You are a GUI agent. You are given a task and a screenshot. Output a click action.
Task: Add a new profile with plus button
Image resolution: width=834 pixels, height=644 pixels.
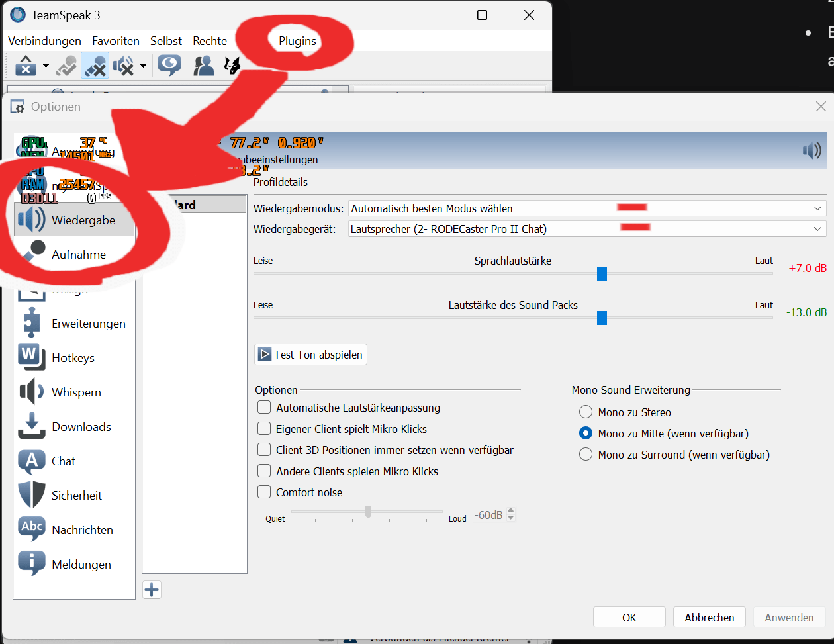(x=152, y=590)
